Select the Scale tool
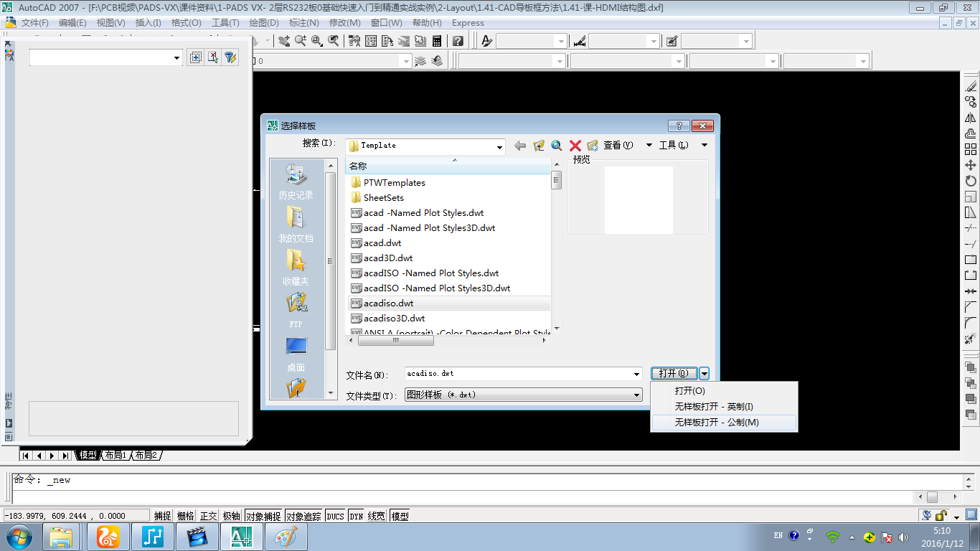 click(x=971, y=197)
